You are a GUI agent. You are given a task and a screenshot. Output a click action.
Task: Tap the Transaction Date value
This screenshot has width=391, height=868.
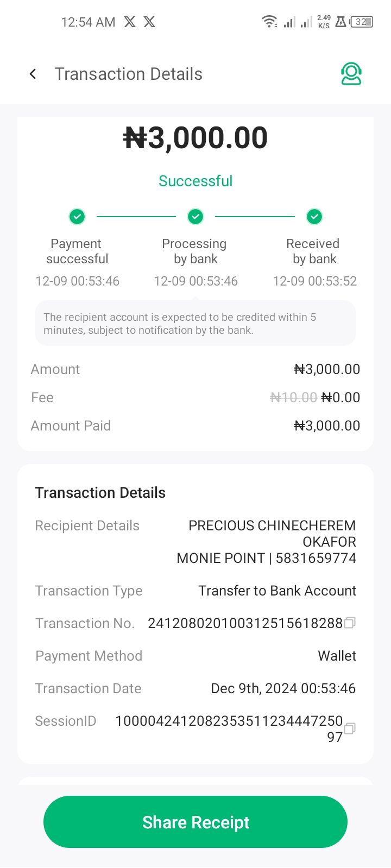pyautogui.click(x=283, y=688)
